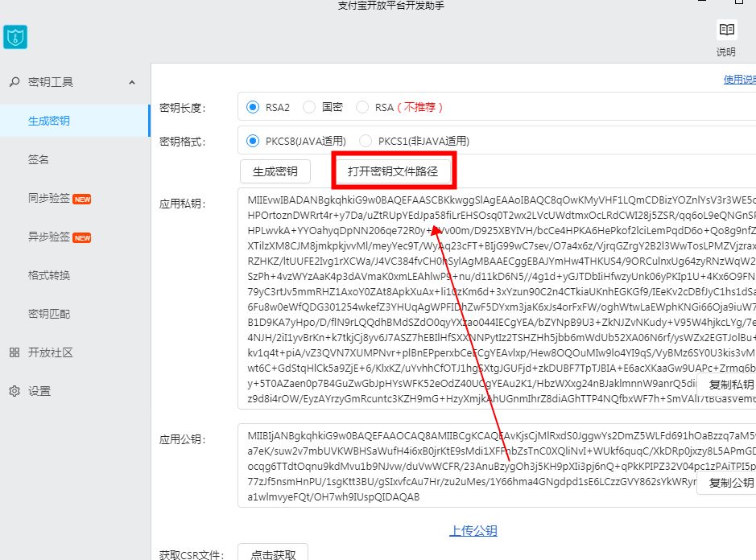
Task: Click the 复制公钥 button
Action: [727, 483]
